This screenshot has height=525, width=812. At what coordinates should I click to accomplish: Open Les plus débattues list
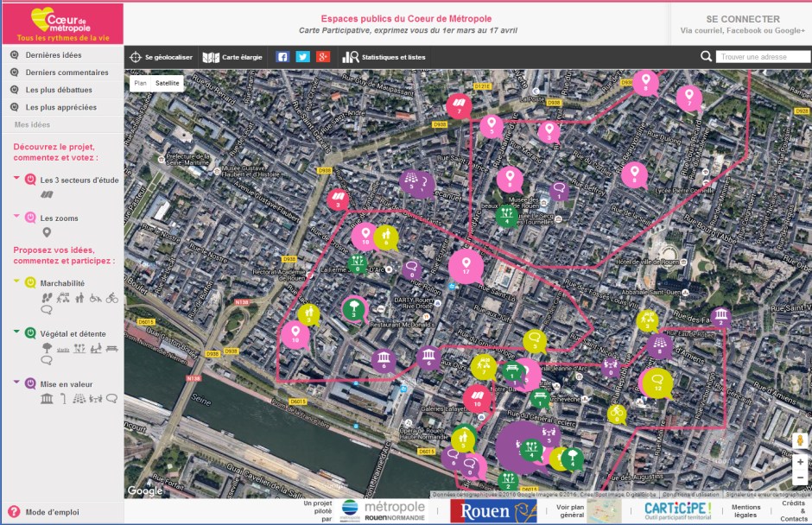click(59, 90)
